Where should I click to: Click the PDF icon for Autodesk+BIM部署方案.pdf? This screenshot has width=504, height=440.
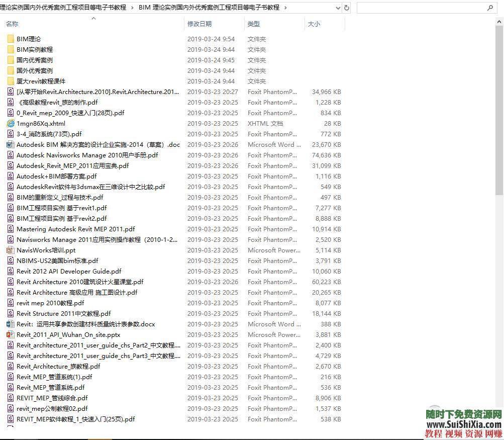coord(11,177)
